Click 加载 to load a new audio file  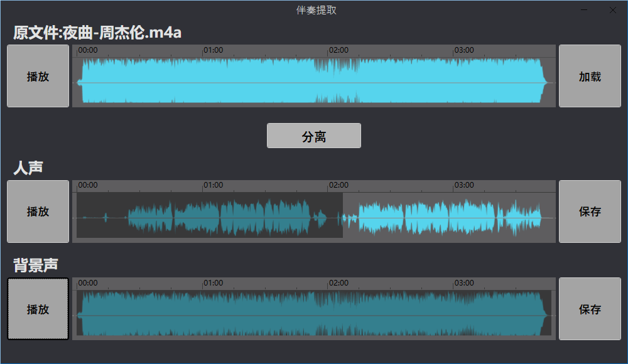coord(589,75)
